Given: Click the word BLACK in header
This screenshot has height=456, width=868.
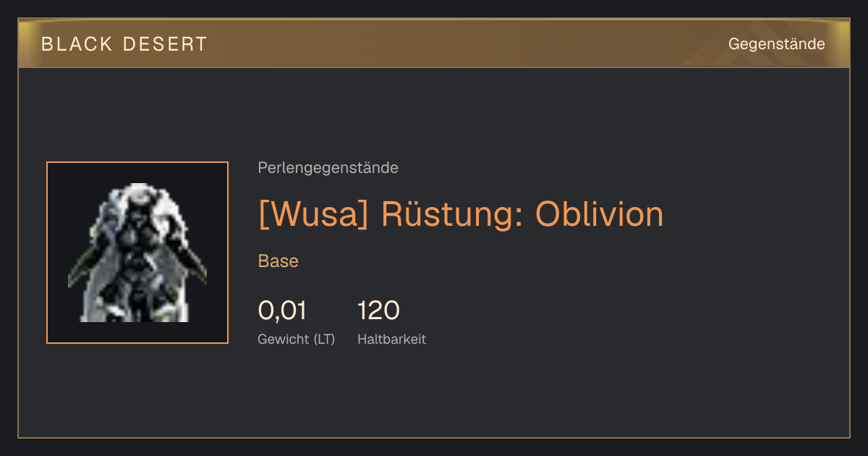Looking at the screenshot, I should pyautogui.click(x=77, y=44).
